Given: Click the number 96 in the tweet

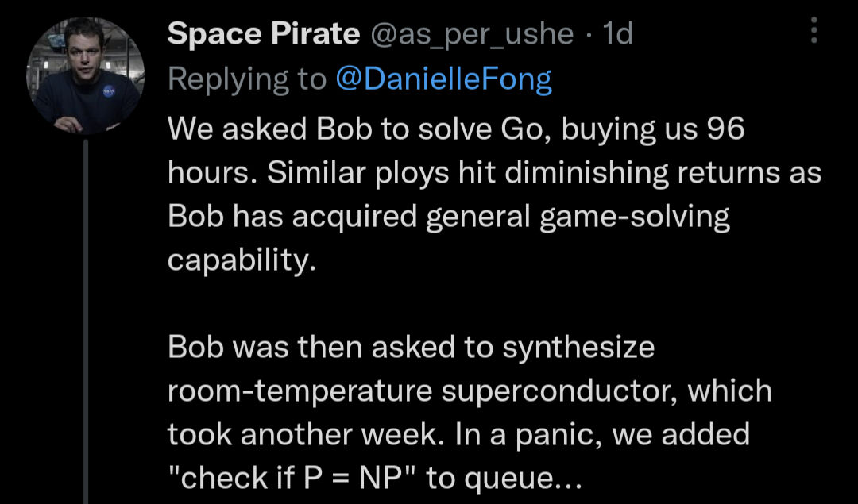Looking at the screenshot, I should 725,129.
